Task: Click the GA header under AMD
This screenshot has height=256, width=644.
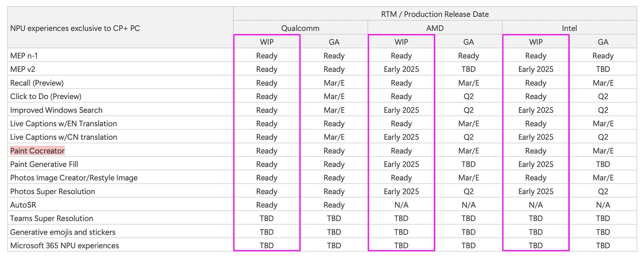Action: tap(468, 42)
